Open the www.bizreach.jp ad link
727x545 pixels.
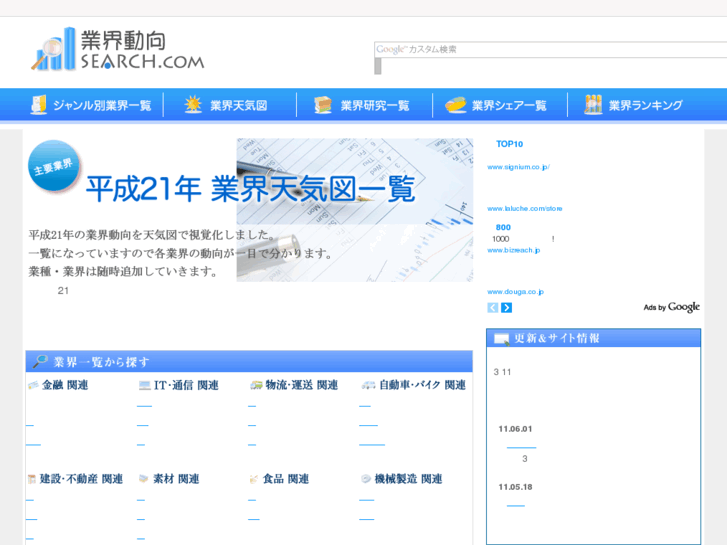click(x=514, y=250)
